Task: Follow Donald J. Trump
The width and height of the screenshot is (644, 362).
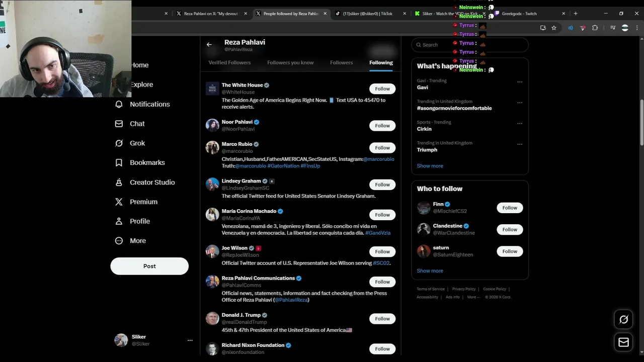Action: point(382,319)
